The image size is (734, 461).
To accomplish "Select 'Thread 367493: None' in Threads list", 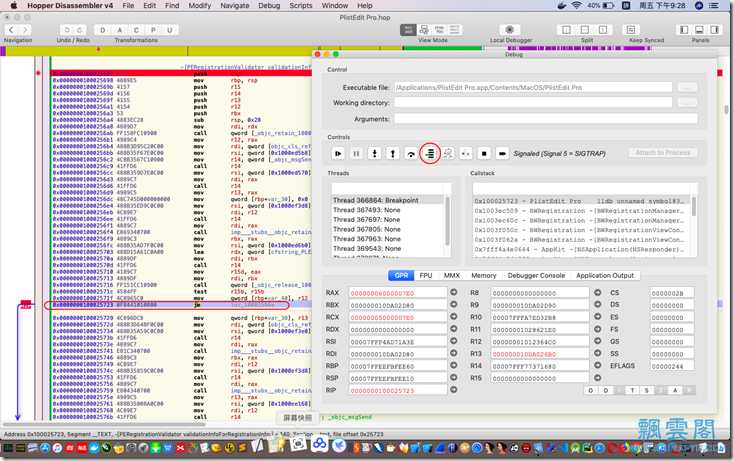I will point(388,210).
